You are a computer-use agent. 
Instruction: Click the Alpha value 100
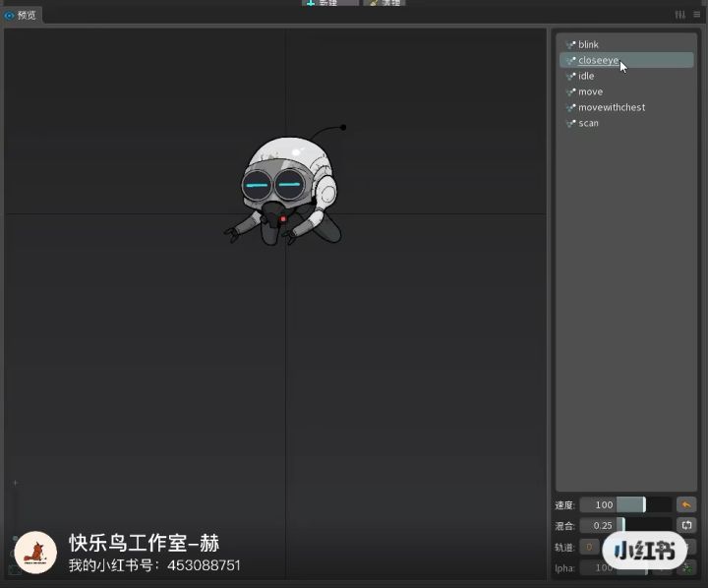click(x=604, y=568)
